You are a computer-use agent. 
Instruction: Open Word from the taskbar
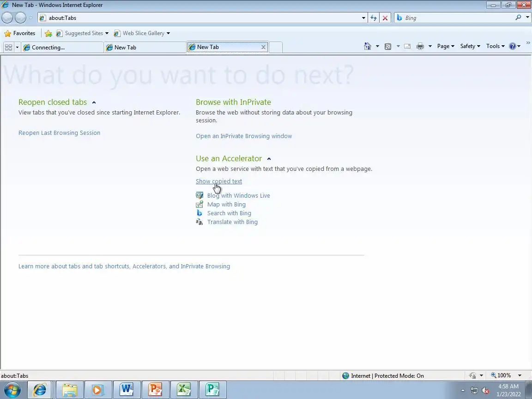[126, 390]
